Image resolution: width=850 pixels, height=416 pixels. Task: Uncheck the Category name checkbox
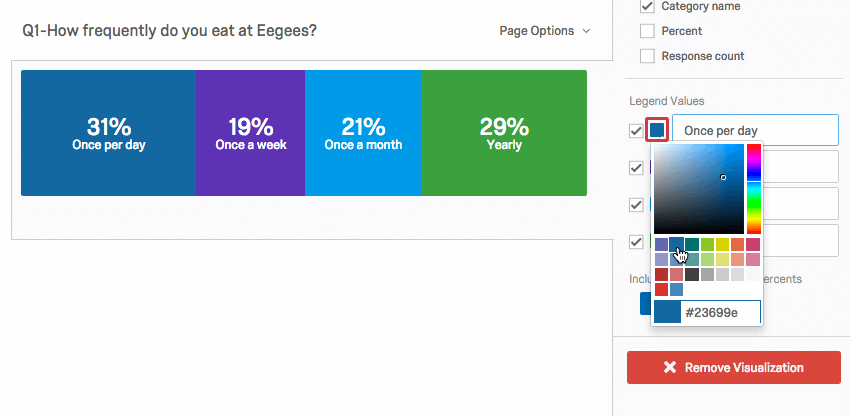click(647, 6)
